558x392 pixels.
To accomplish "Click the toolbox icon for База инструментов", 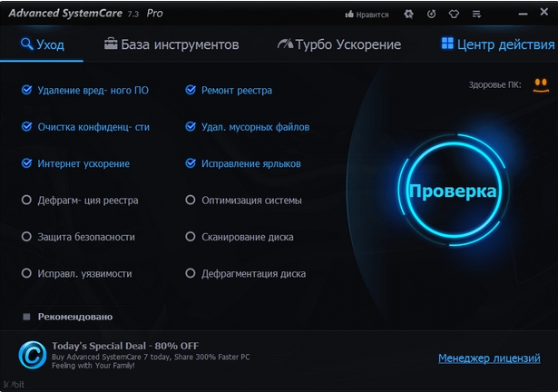I will coord(111,44).
